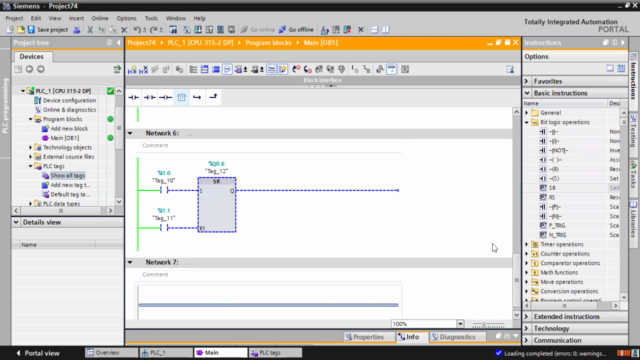
Task: Expand Timer operations folder
Action: coord(527,244)
